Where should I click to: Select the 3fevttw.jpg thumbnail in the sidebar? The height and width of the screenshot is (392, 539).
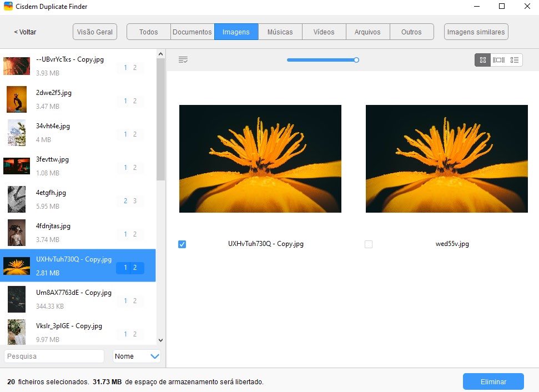click(x=16, y=165)
